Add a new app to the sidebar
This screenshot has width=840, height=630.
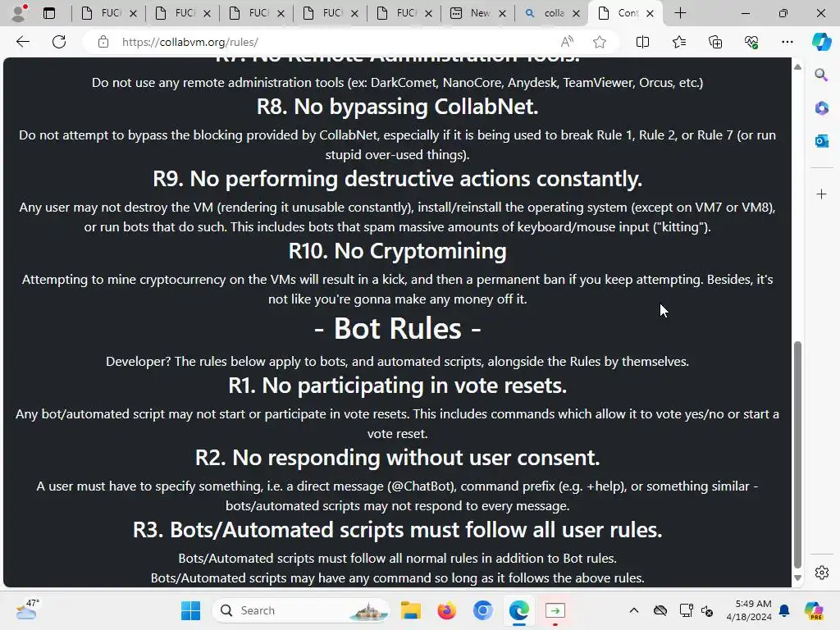(821, 194)
